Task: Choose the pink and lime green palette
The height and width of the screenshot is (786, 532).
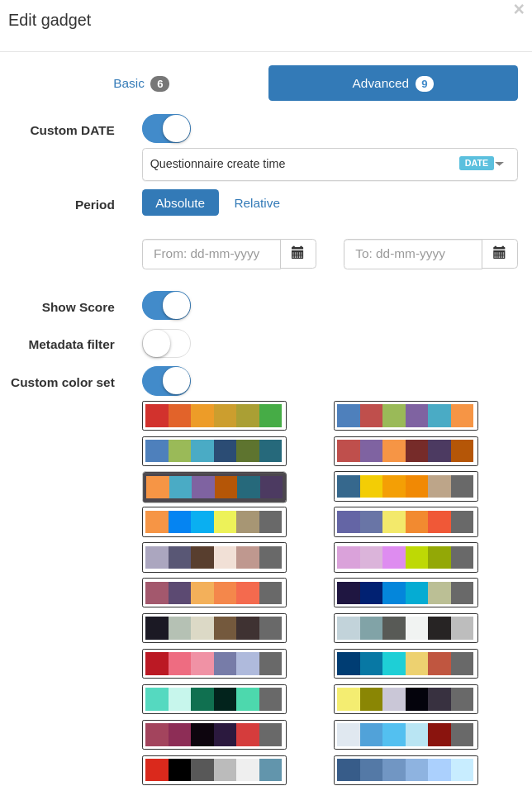Action: pyautogui.click(x=406, y=557)
